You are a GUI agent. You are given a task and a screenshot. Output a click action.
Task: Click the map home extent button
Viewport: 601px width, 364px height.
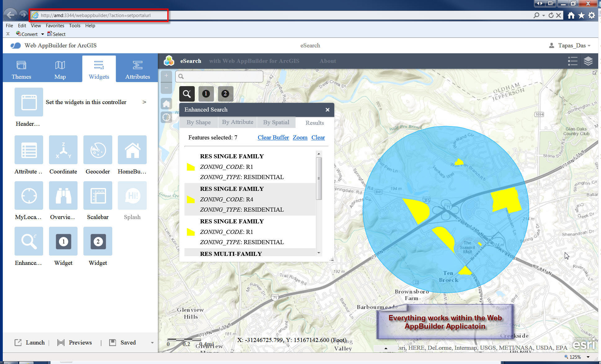[166, 103]
